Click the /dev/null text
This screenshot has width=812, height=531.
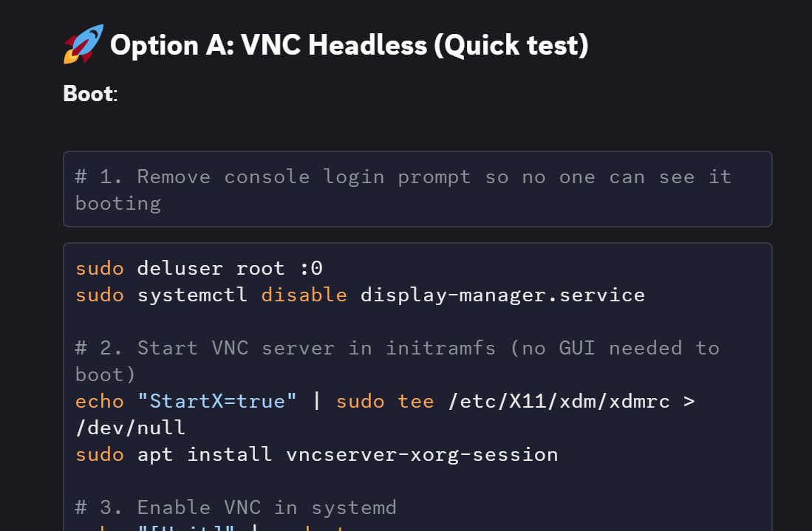[x=130, y=428]
